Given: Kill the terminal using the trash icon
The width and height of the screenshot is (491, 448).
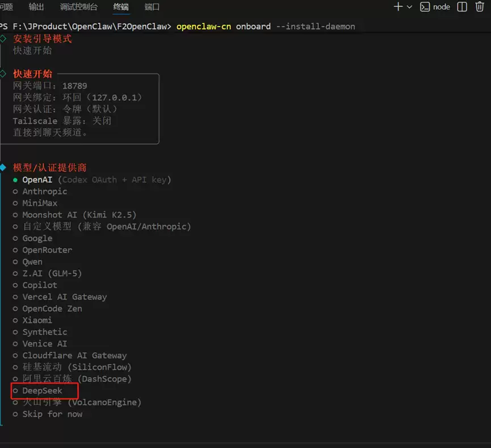Looking at the screenshot, I should [x=480, y=7].
